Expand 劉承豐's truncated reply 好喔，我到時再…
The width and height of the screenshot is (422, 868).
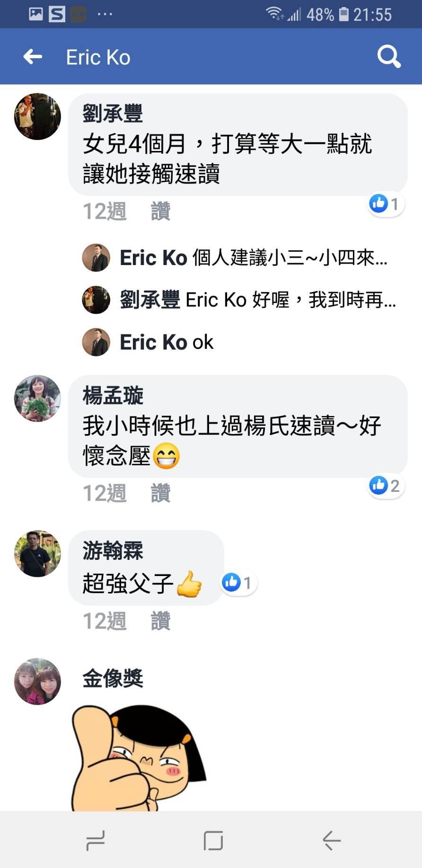[258, 300]
